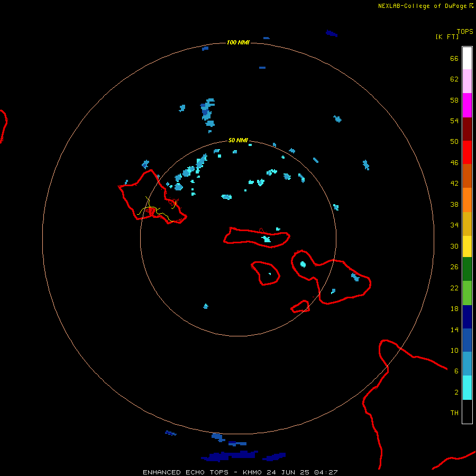Screen dimensions: 476x476
Task: Click the legend value 58
Action: click(454, 100)
